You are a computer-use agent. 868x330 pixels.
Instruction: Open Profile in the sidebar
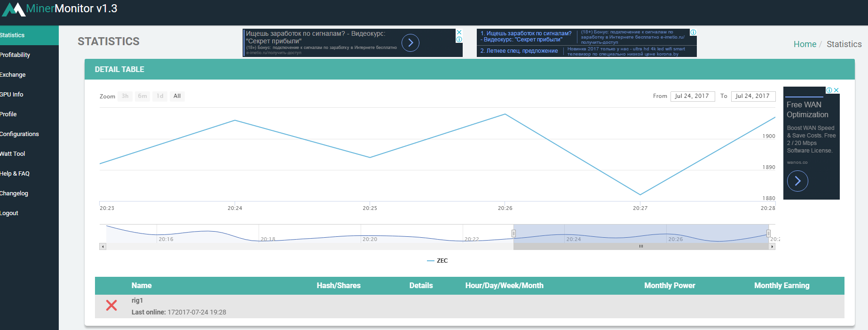(x=29, y=114)
